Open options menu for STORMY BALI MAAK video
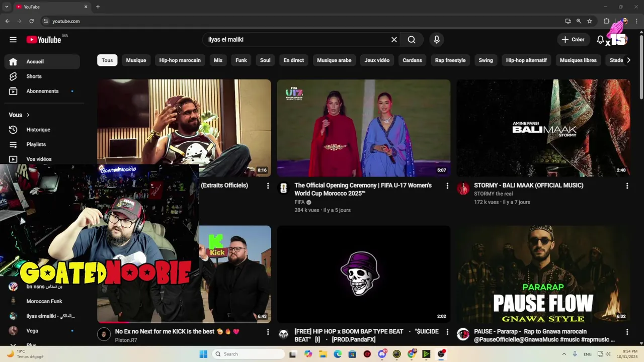Image resolution: width=644 pixels, height=362 pixels. coord(627,186)
